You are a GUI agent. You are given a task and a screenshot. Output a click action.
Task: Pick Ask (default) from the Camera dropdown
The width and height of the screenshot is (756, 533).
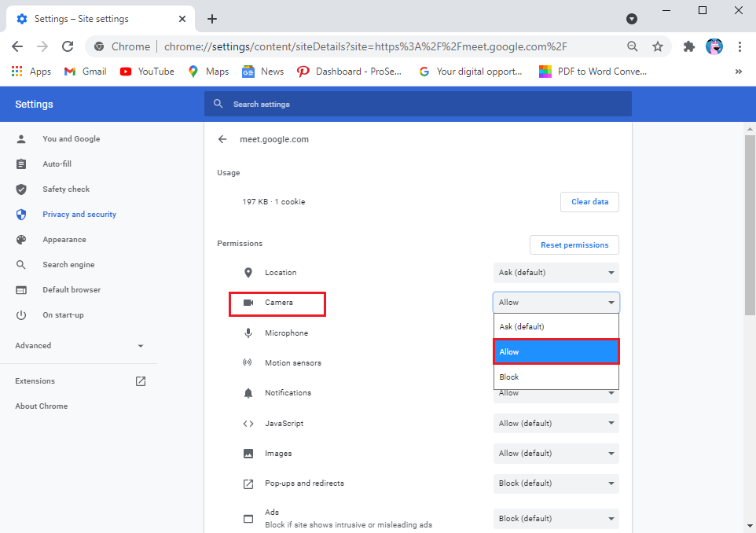[x=556, y=326]
